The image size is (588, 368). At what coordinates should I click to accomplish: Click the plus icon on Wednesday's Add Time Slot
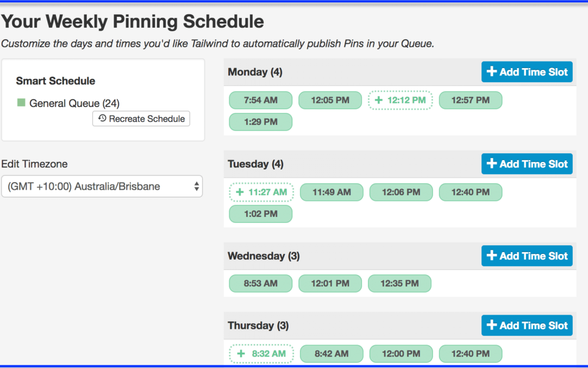point(491,255)
